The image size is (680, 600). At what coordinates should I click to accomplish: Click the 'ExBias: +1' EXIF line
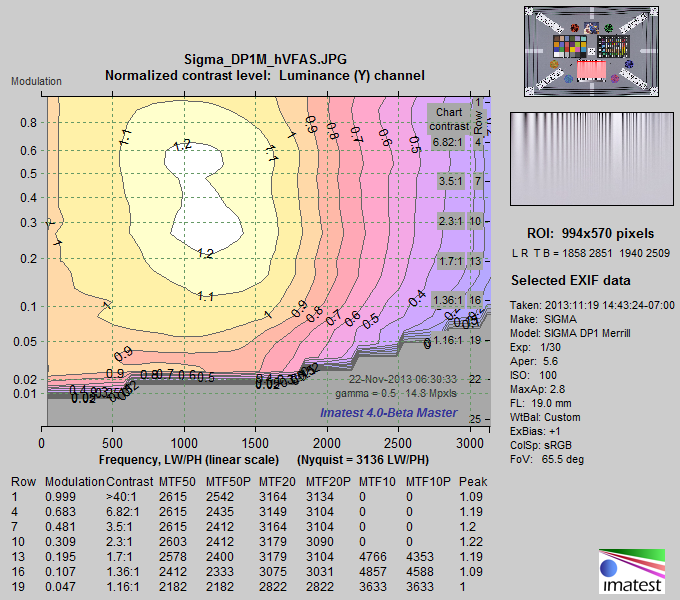pyautogui.click(x=535, y=431)
